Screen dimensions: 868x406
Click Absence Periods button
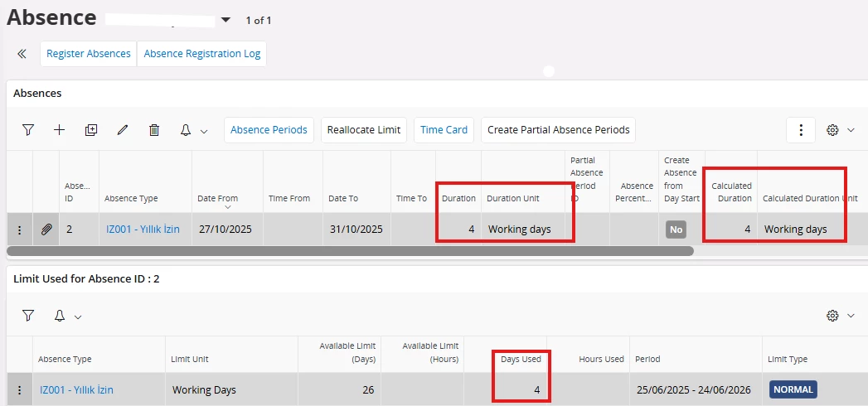[x=269, y=130]
